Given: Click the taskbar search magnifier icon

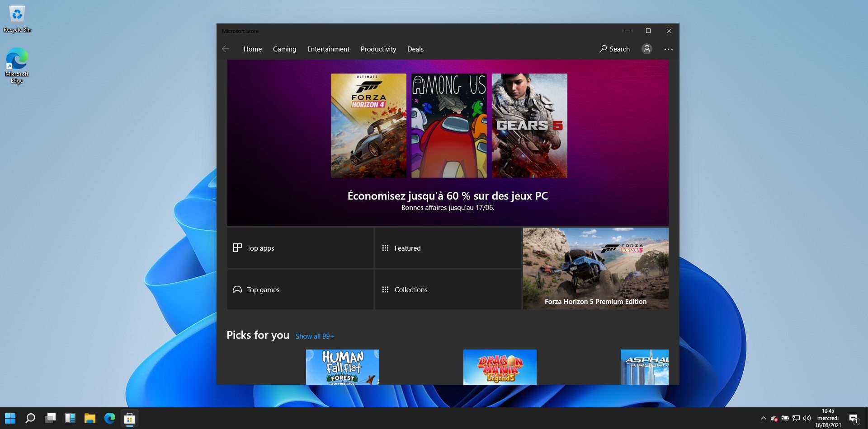Looking at the screenshot, I should (x=30, y=418).
